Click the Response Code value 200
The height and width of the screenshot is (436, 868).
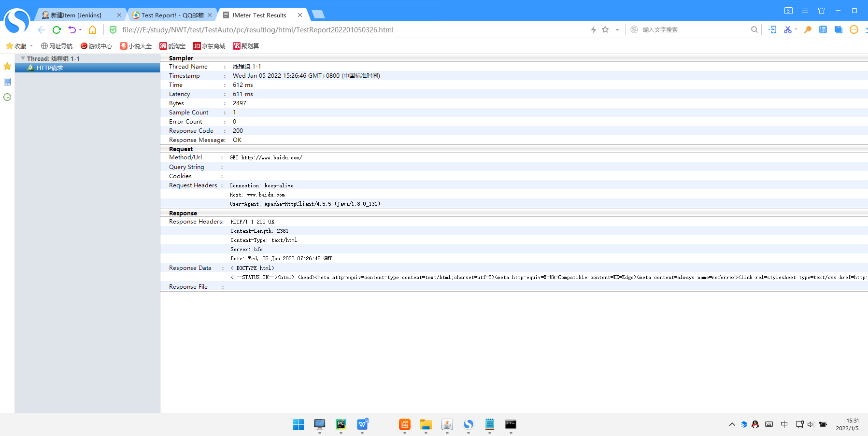point(238,131)
